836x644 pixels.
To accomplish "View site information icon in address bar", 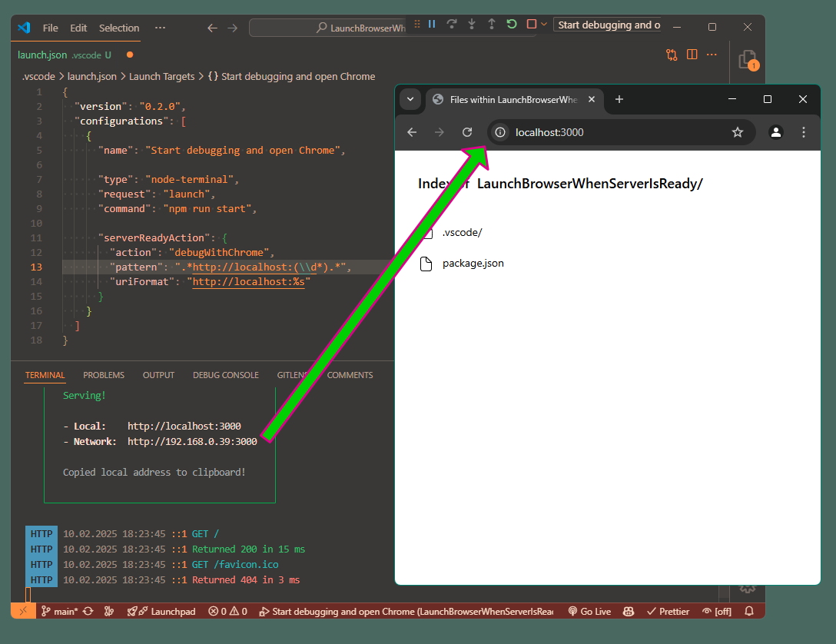I will 500,132.
